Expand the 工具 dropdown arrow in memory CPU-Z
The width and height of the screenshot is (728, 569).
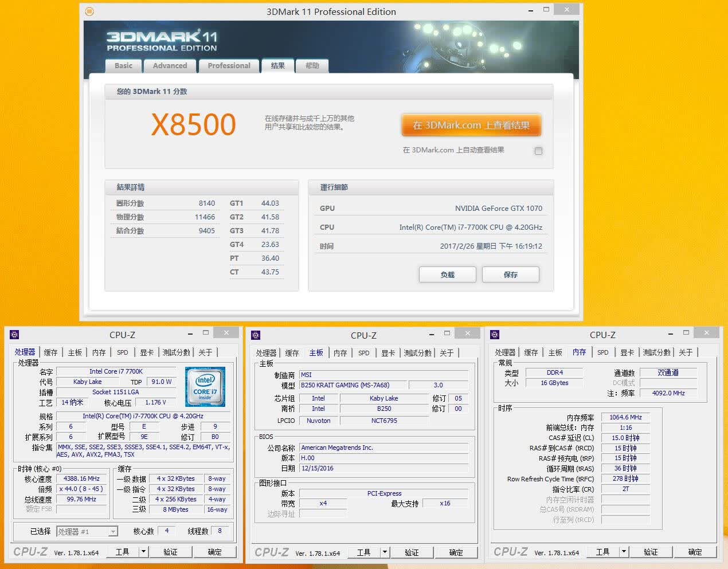(x=624, y=552)
